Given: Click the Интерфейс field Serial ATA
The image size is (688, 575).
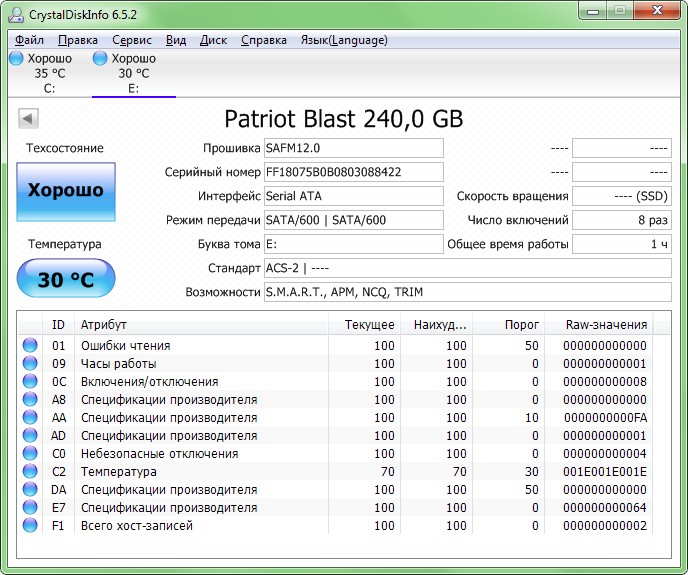Looking at the screenshot, I should click(354, 196).
